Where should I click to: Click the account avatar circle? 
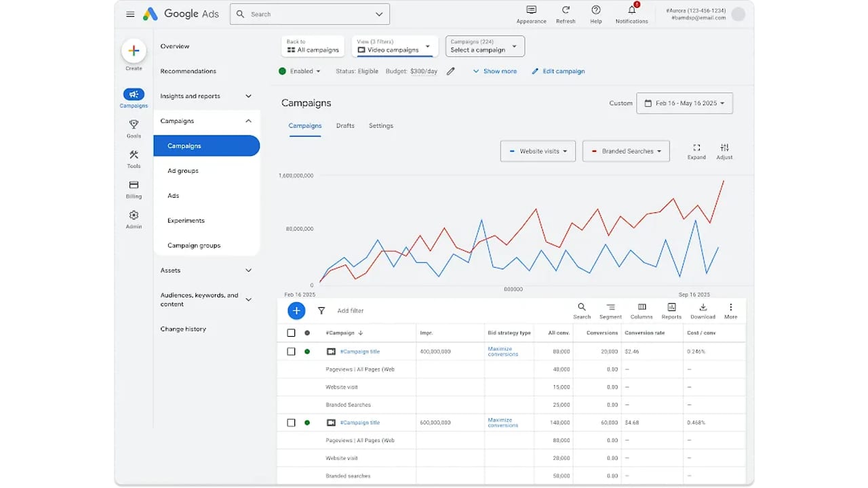738,14
